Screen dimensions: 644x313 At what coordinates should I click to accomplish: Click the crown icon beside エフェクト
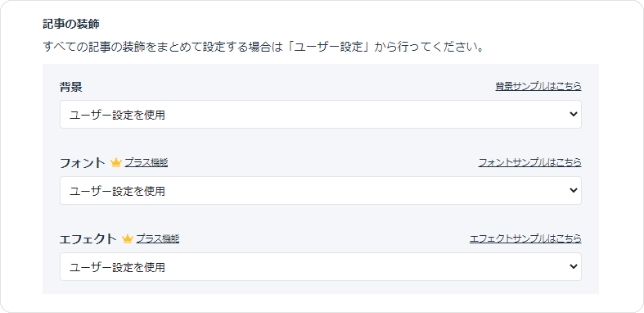[x=128, y=239]
